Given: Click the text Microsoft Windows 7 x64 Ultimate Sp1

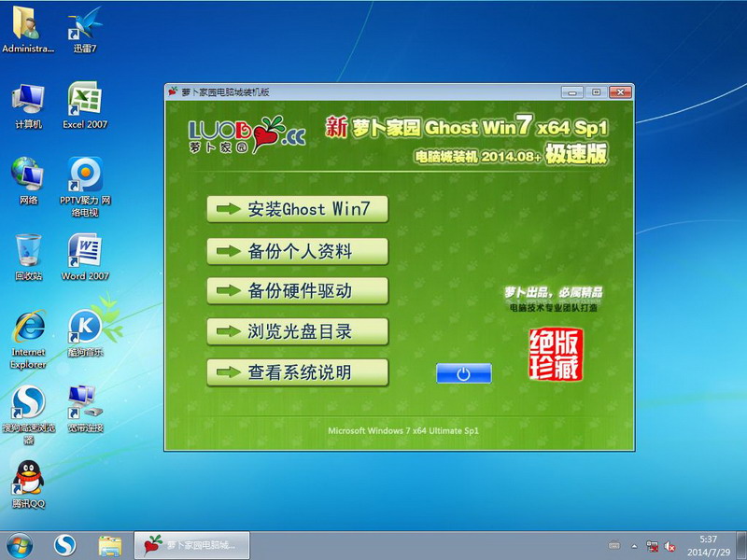Looking at the screenshot, I should click(403, 430).
